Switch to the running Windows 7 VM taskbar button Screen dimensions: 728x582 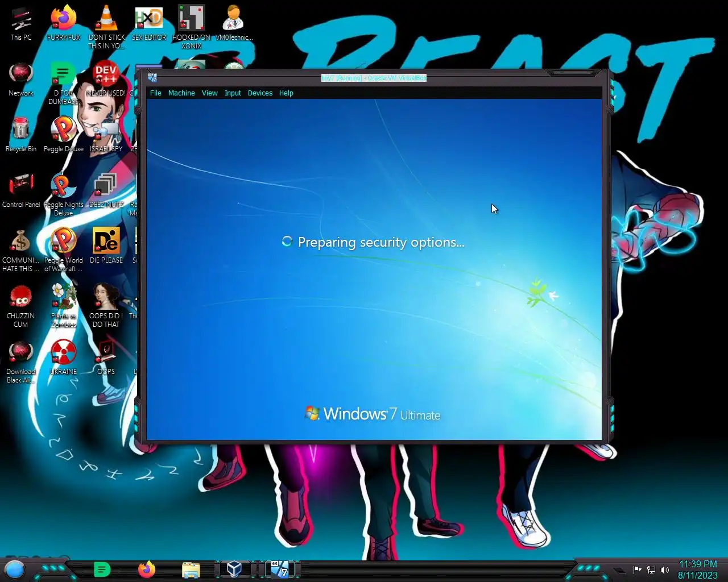[x=280, y=569]
